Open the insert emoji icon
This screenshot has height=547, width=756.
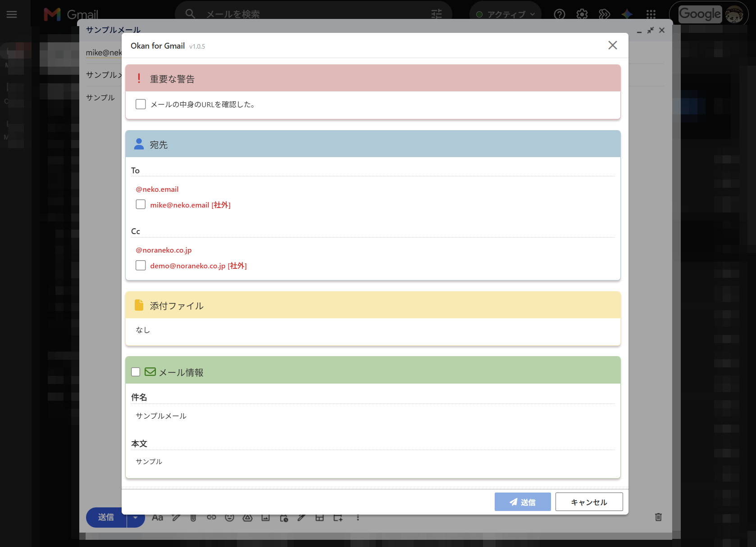click(x=229, y=518)
